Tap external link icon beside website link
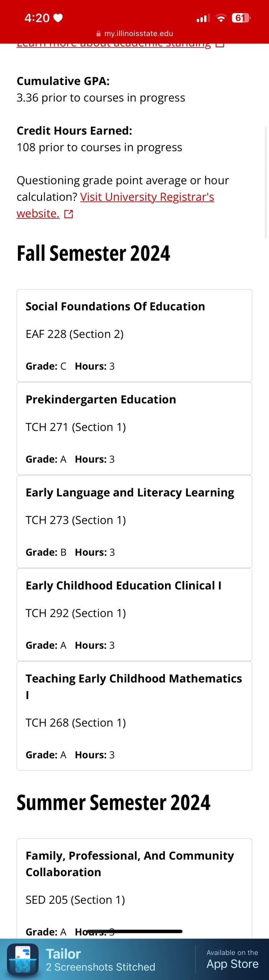The height and width of the screenshot is (980, 269). 69,214
